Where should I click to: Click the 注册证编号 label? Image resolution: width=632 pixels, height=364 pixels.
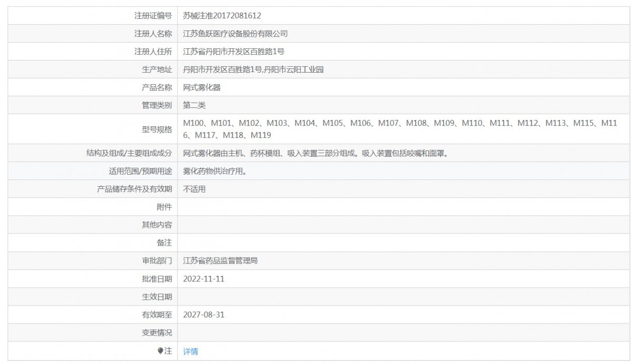153,16
